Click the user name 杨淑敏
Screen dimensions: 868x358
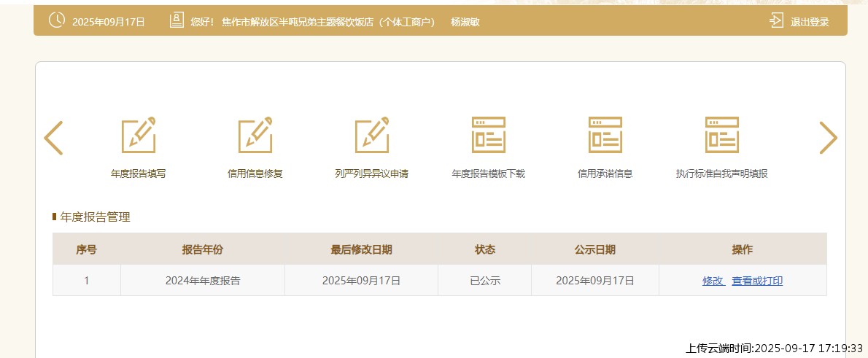(x=465, y=22)
